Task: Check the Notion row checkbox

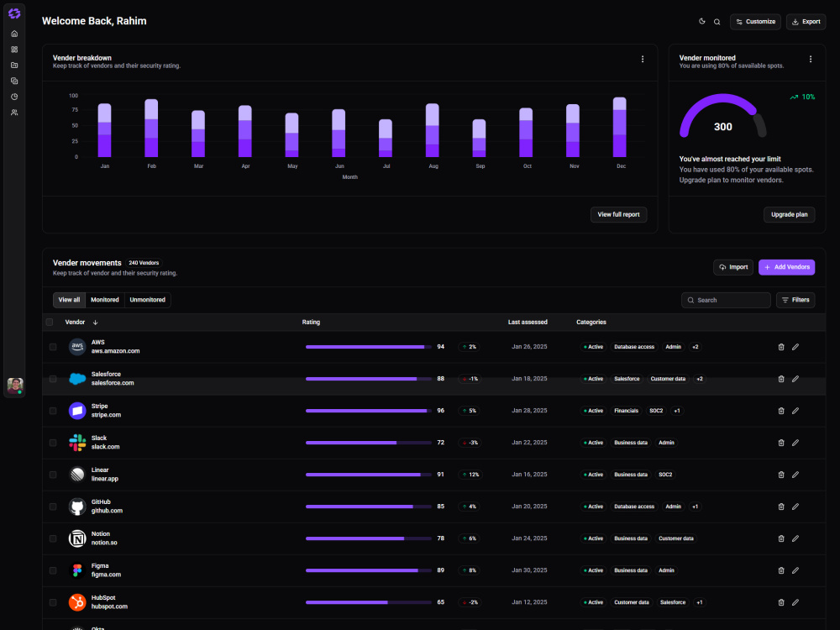Action: (x=53, y=538)
